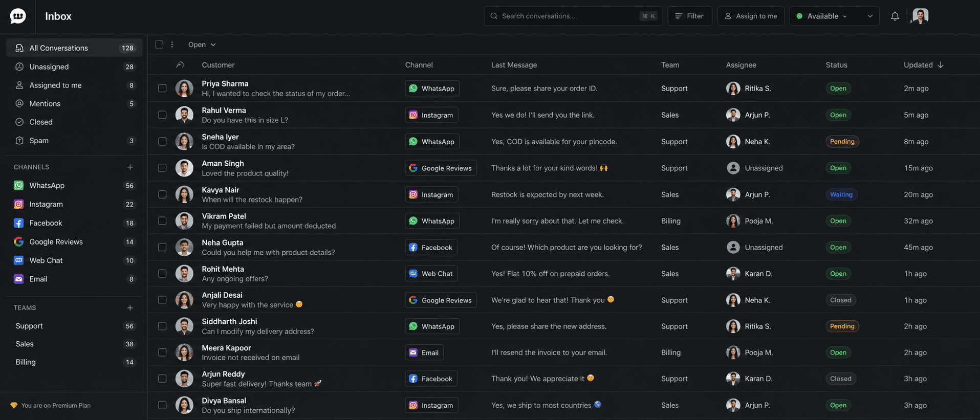Click Web Chat icon in sidebar
The width and height of the screenshot is (980, 420).
pos(19,260)
